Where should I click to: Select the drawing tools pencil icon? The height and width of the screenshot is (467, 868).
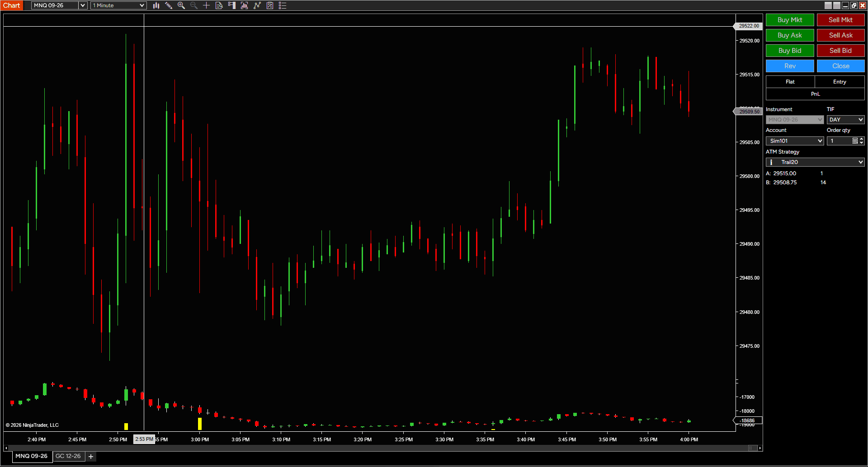[x=169, y=5]
